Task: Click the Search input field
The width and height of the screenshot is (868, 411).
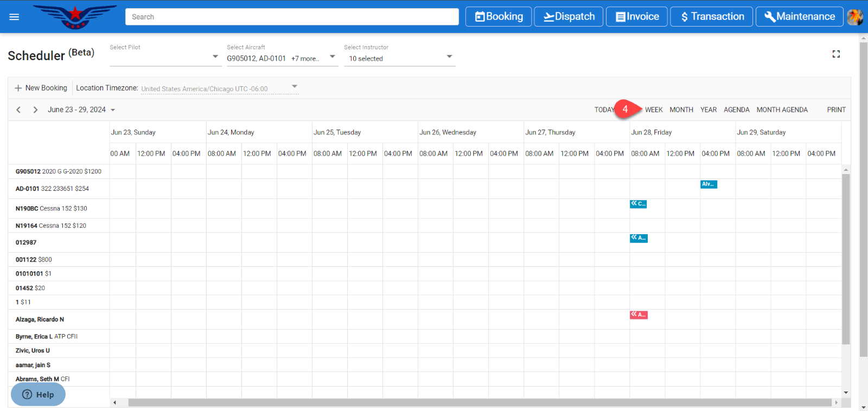Action: [x=292, y=17]
